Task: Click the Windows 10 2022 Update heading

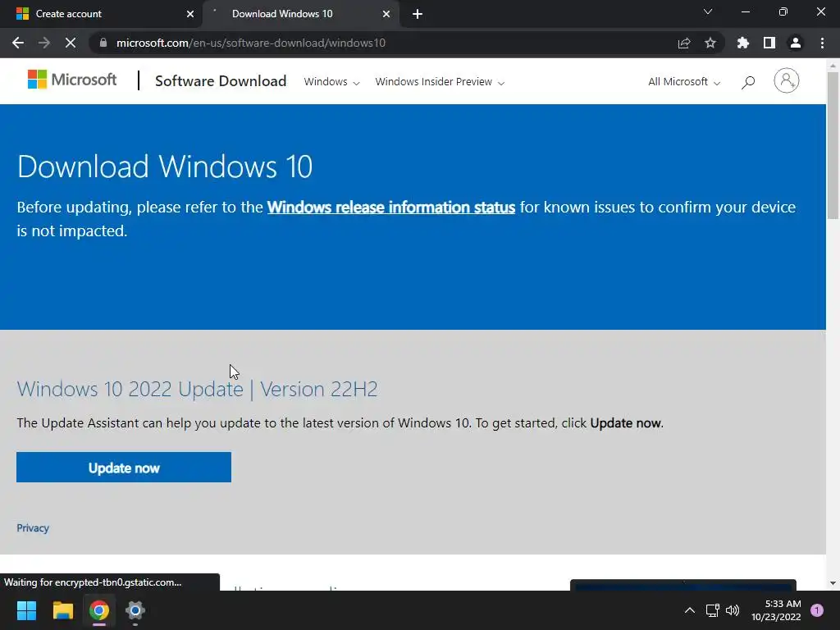Action: (x=197, y=389)
